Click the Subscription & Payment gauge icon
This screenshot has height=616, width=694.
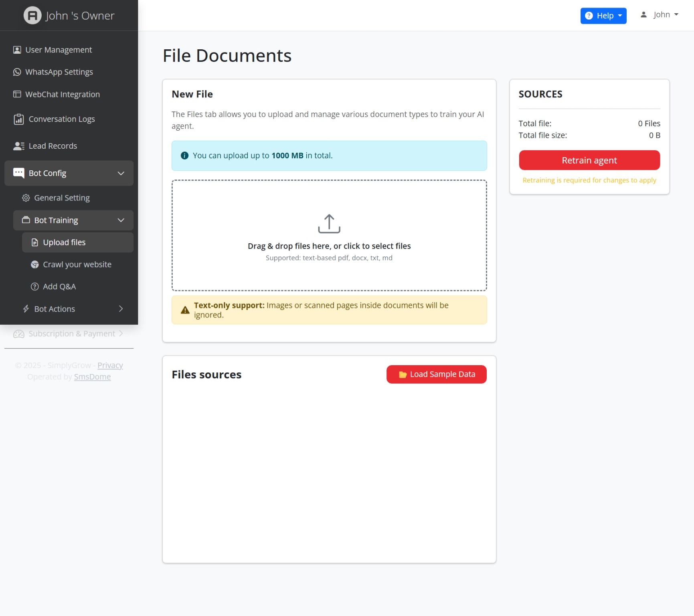tap(18, 333)
